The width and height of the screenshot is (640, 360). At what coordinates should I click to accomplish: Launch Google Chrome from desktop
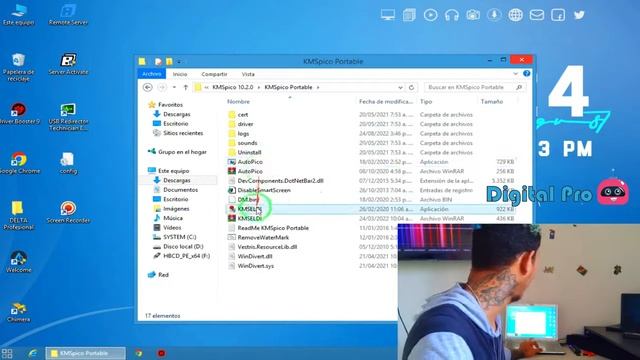point(18,163)
